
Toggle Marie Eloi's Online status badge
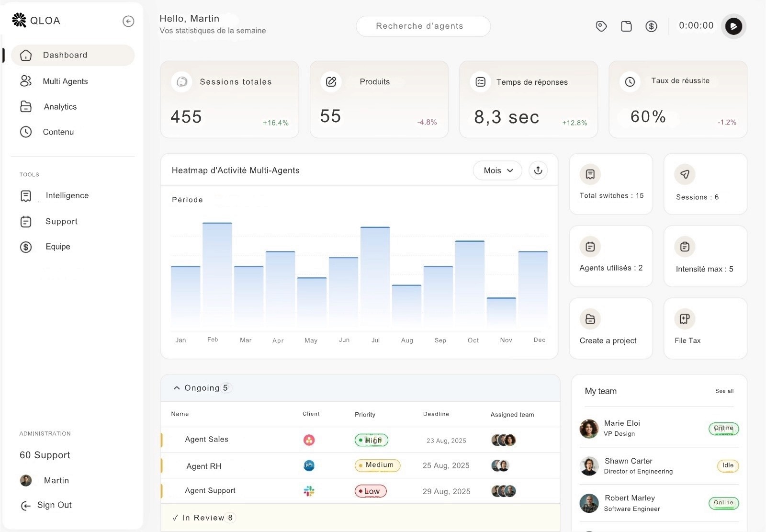(723, 429)
